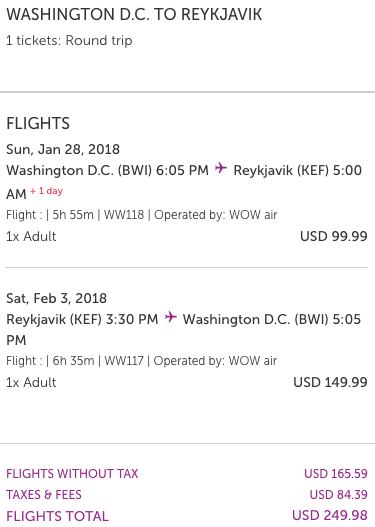Click 1x Adult on the return flight

(x=31, y=382)
